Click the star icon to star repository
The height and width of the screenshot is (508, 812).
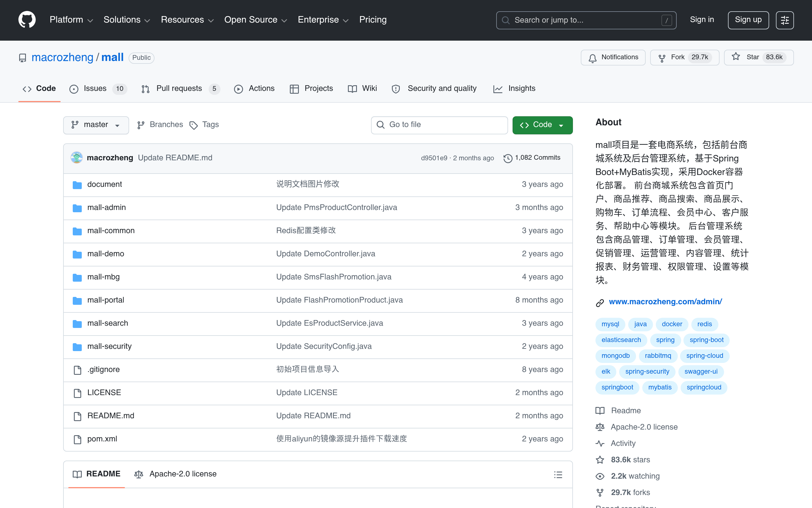point(736,57)
